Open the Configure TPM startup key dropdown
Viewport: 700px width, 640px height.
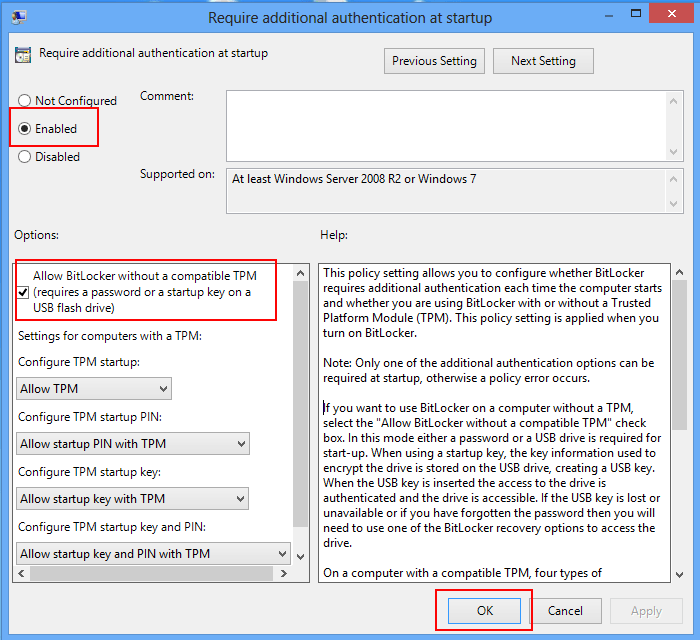[132, 499]
